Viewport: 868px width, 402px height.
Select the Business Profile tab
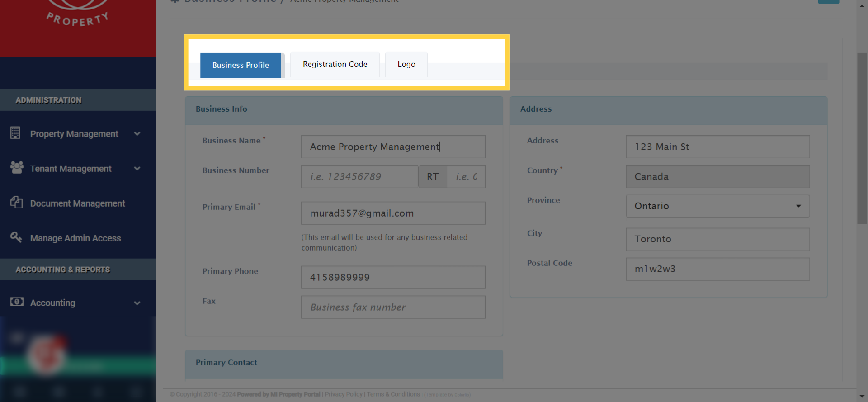pos(241,65)
